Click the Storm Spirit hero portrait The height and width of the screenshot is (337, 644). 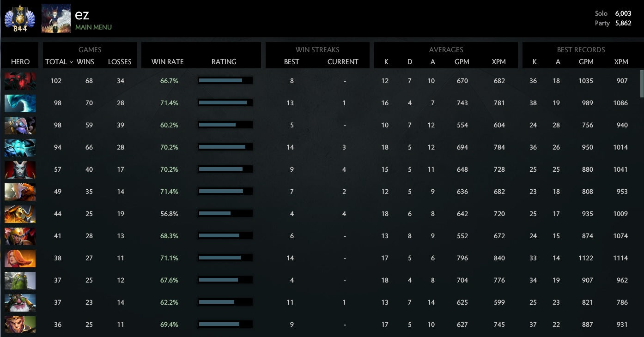pos(20,147)
